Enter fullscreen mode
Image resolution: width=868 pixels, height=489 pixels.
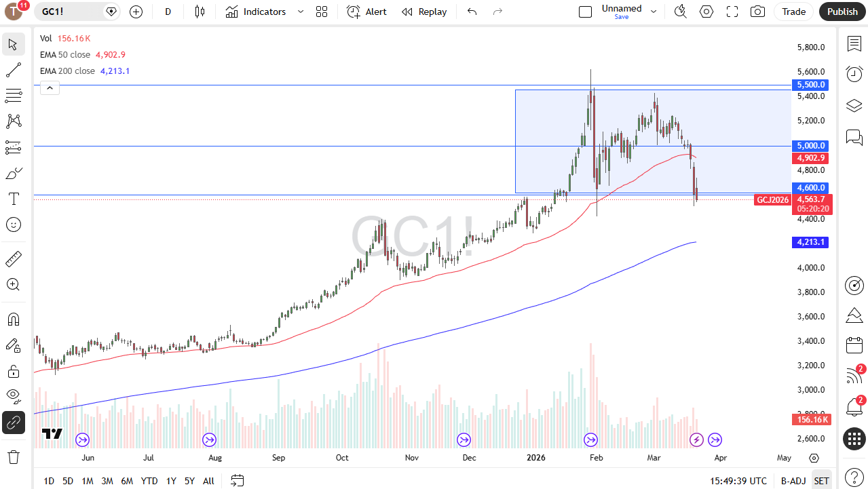pyautogui.click(x=732, y=12)
